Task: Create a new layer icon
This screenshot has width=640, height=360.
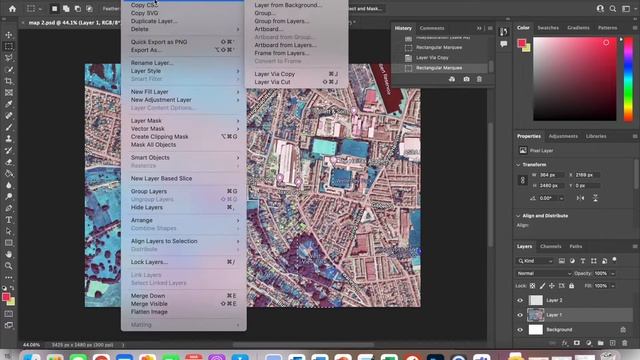Action: point(612,343)
